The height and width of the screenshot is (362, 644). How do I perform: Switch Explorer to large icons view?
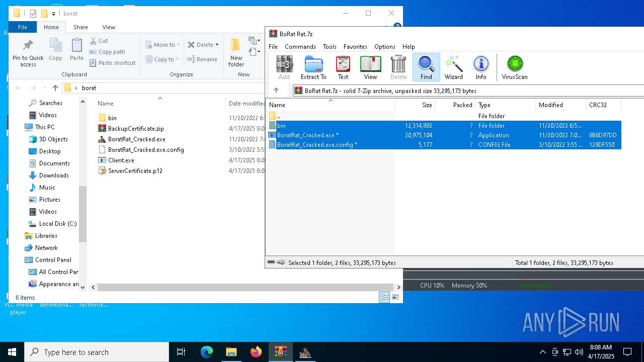point(395,297)
